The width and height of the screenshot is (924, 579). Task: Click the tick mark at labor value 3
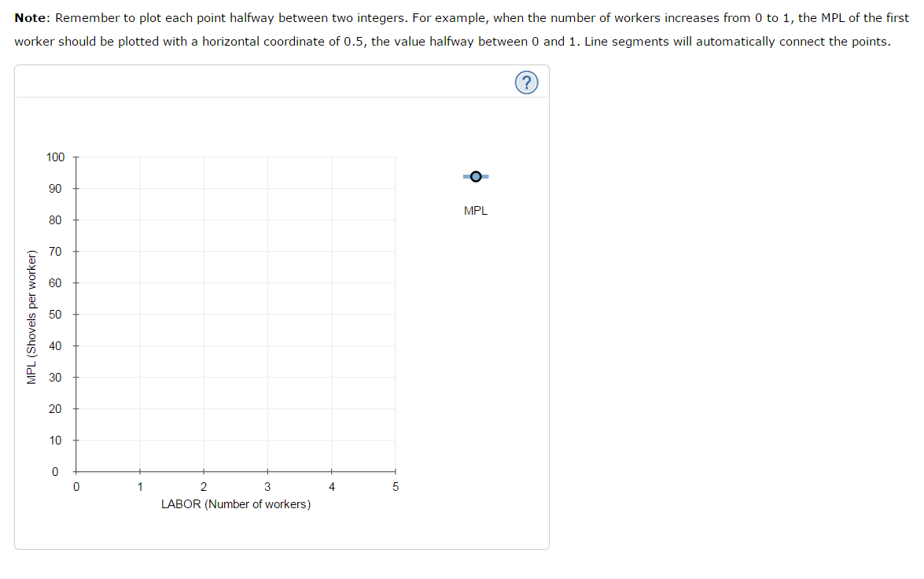pos(267,471)
